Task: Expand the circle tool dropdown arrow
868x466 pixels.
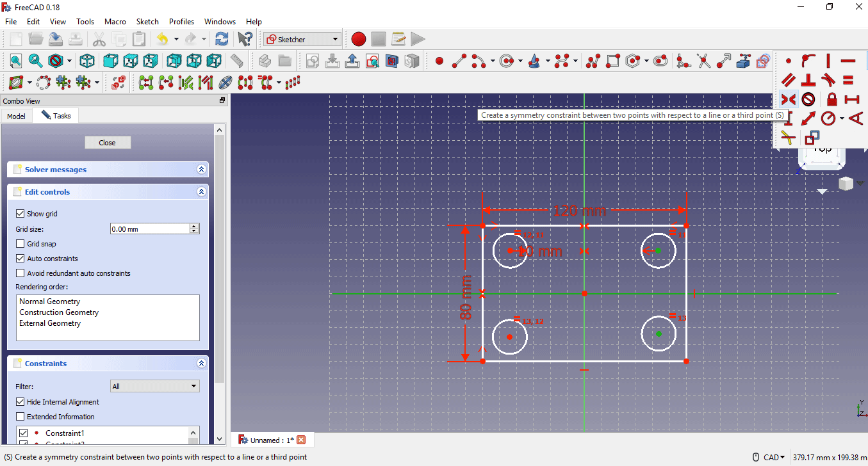Action: (520, 61)
